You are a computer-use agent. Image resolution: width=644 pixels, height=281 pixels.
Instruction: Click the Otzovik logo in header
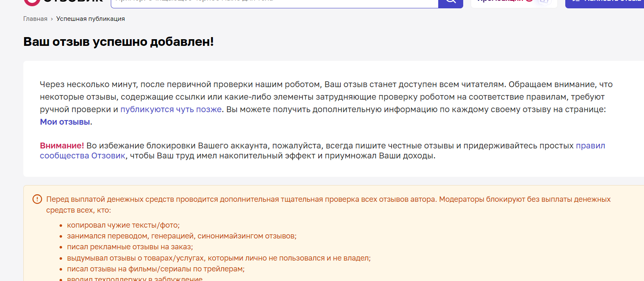[x=63, y=2]
